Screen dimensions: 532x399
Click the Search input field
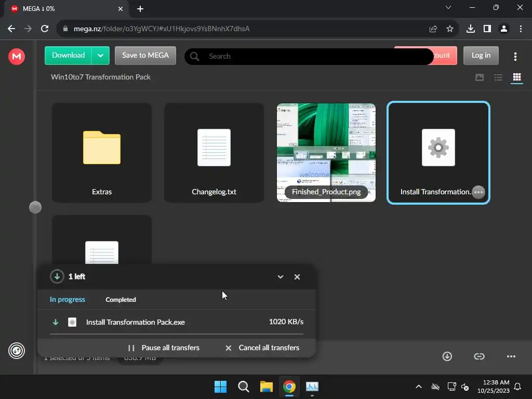point(309,56)
